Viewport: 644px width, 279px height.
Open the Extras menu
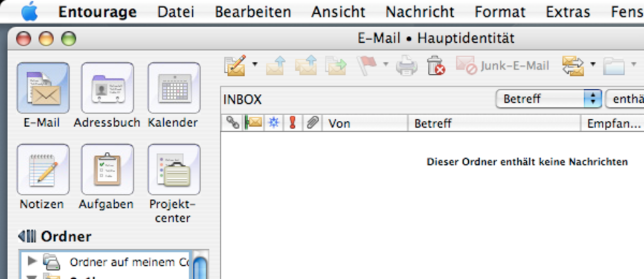click(568, 12)
